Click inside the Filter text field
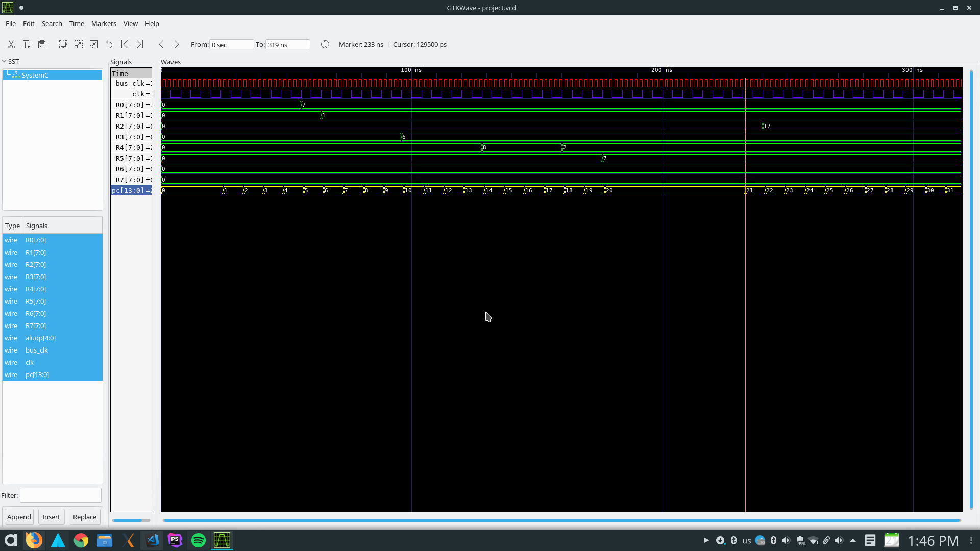 (61, 495)
